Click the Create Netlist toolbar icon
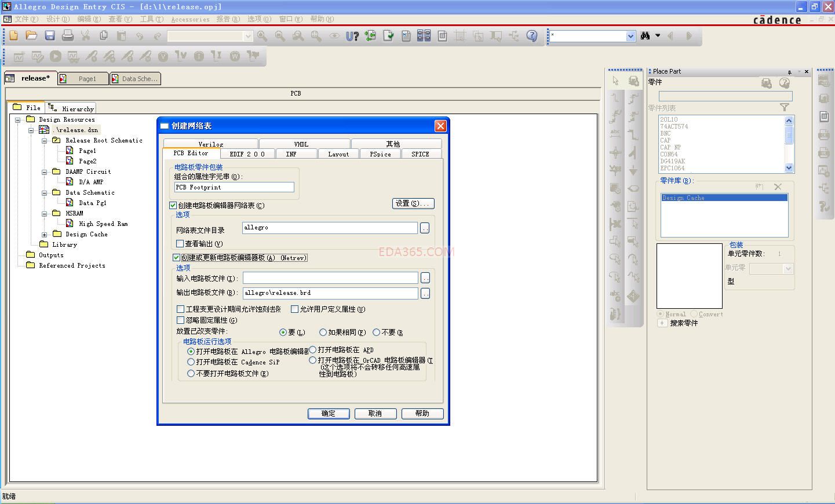Screen dimensions: 835x504 coord(406,36)
